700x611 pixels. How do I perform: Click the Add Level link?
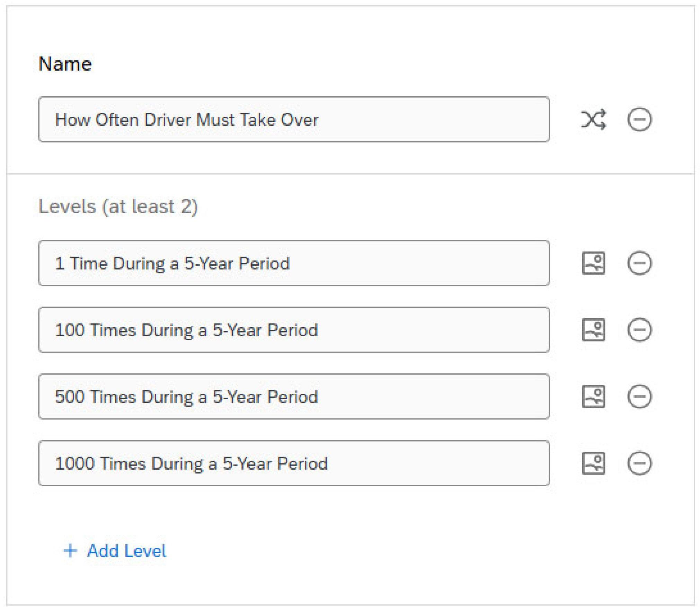pyautogui.click(x=126, y=551)
